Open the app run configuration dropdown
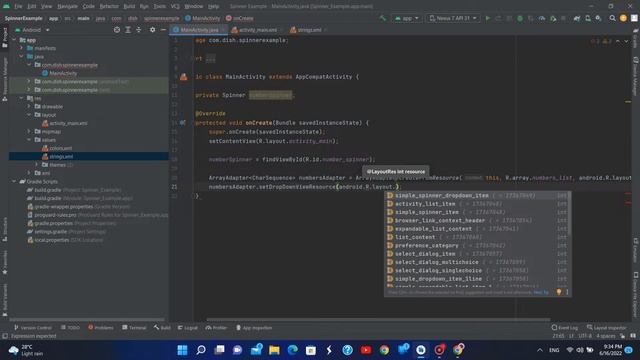Screen dimensions: 640x360 click(x=407, y=18)
